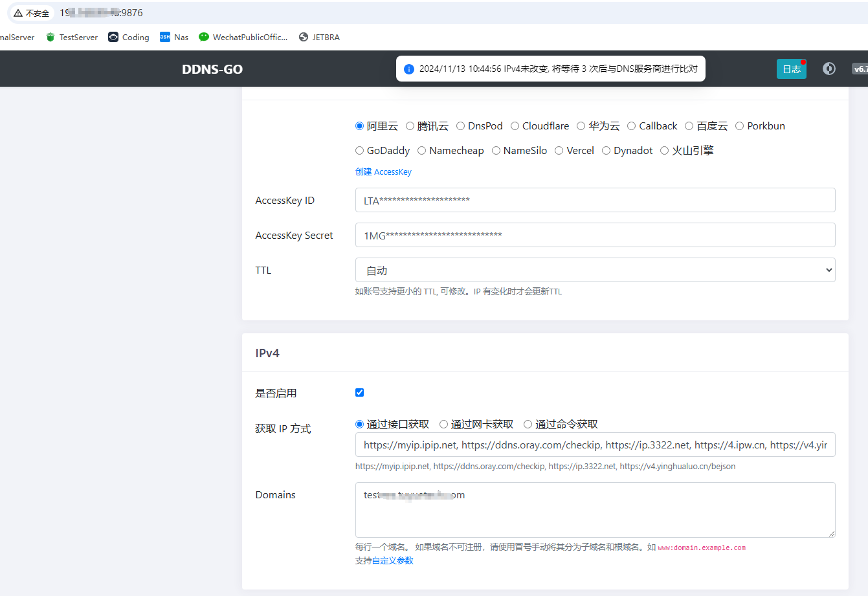Click into the Domains text area
The height and width of the screenshot is (596, 868).
[x=595, y=510]
